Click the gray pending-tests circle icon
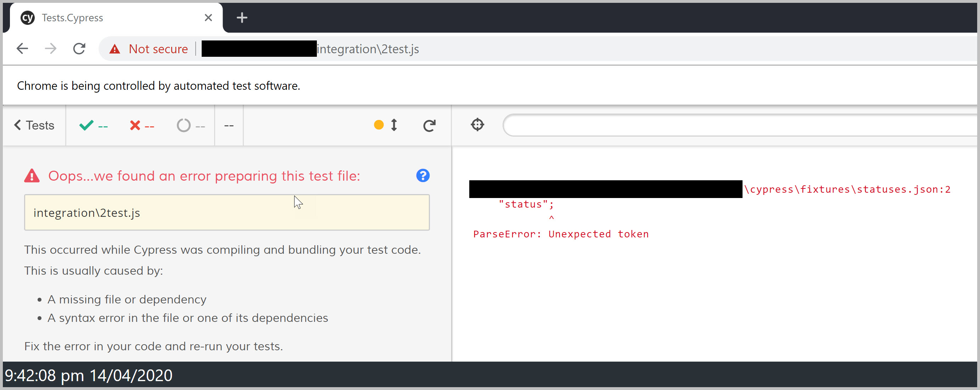The height and width of the screenshot is (390, 980). (184, 125)
